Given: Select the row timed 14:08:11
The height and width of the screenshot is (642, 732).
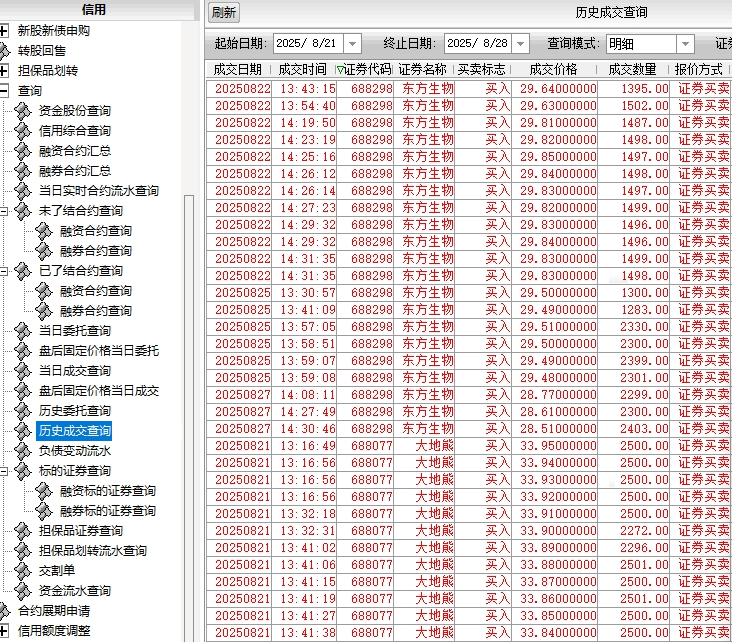Looking at the screenshot, I should pyautogui.click(x=469, y=395).
